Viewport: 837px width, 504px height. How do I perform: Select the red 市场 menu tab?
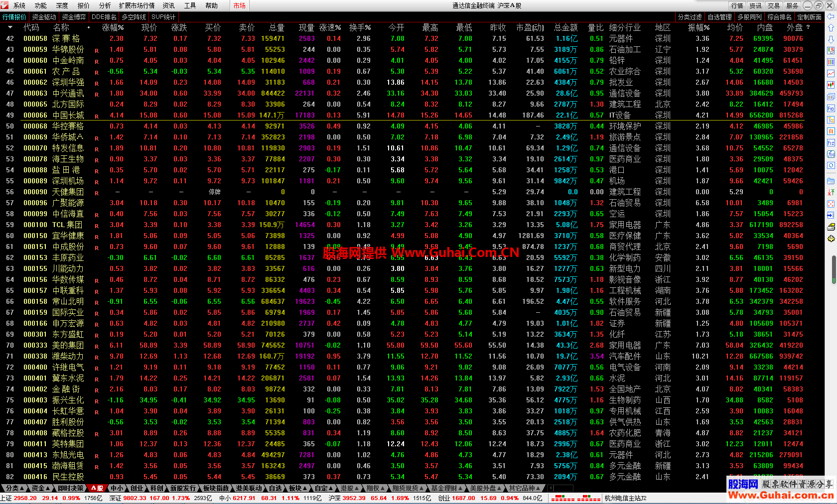coord(240,5)
